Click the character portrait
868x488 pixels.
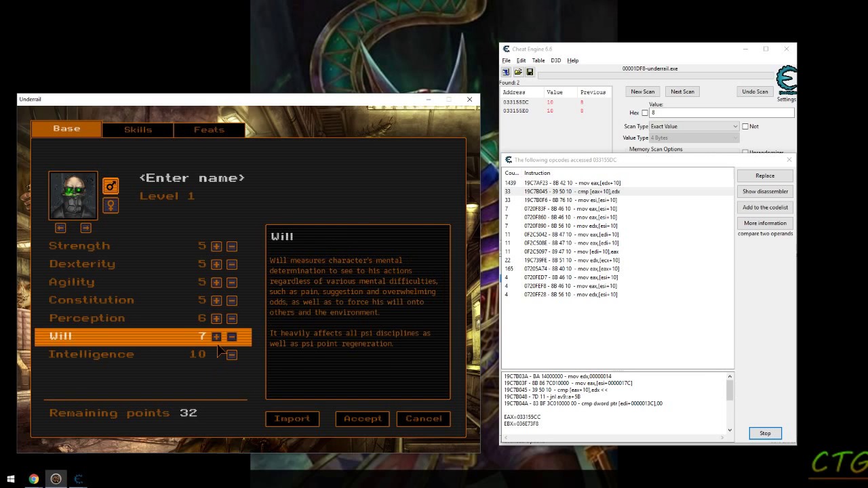[x=73, y=195]
